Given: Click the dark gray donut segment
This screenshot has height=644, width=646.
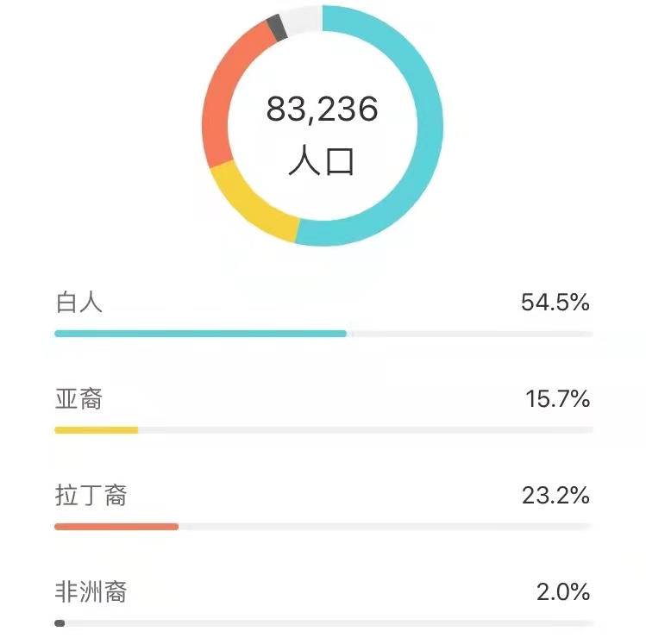Looking at the screenshot, I should click(x=277, y=27).
